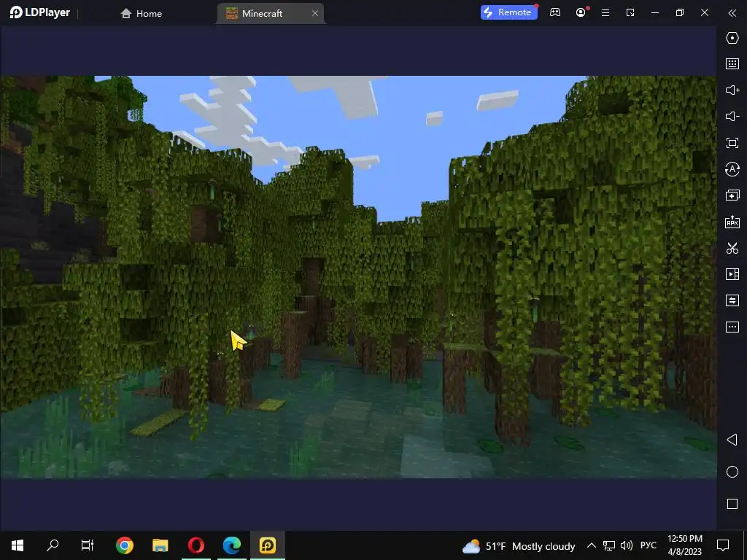Open multi-instance manager plus icon
This screenshot has width=747, height=560.
pyautogui.click(x=732, y=195)
